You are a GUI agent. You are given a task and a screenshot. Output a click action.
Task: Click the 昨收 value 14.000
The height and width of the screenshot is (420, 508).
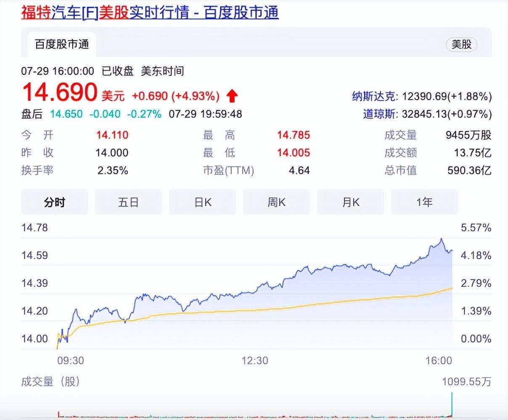[112, 153]
